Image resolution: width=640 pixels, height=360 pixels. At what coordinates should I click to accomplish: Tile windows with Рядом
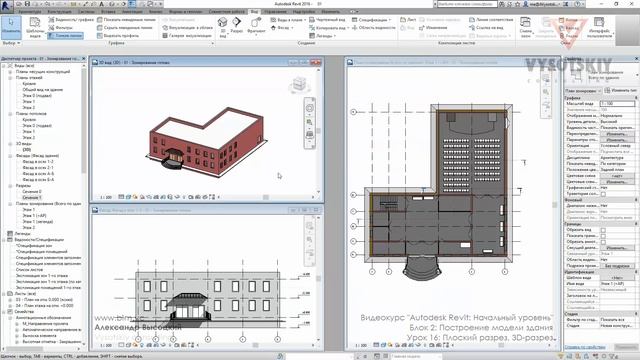[x=568, y=36]
